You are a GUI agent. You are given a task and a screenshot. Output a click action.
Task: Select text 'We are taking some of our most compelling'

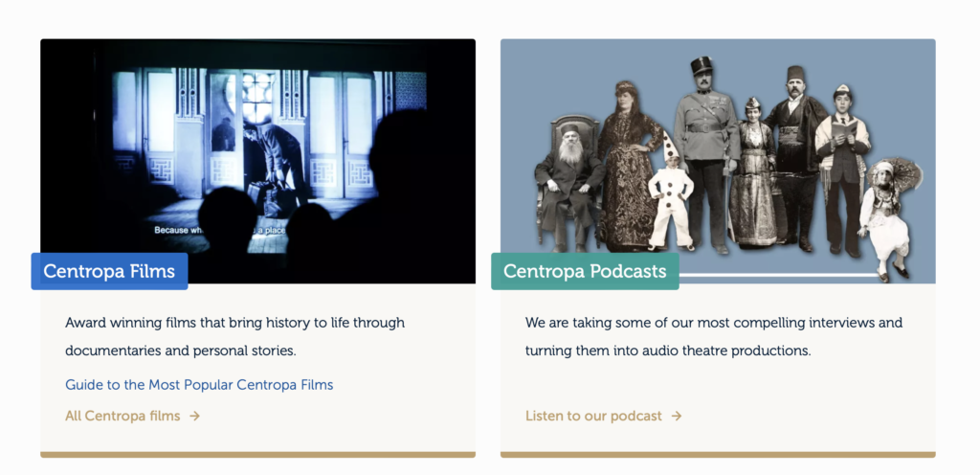pyautogui.click(x=665, y=323)
